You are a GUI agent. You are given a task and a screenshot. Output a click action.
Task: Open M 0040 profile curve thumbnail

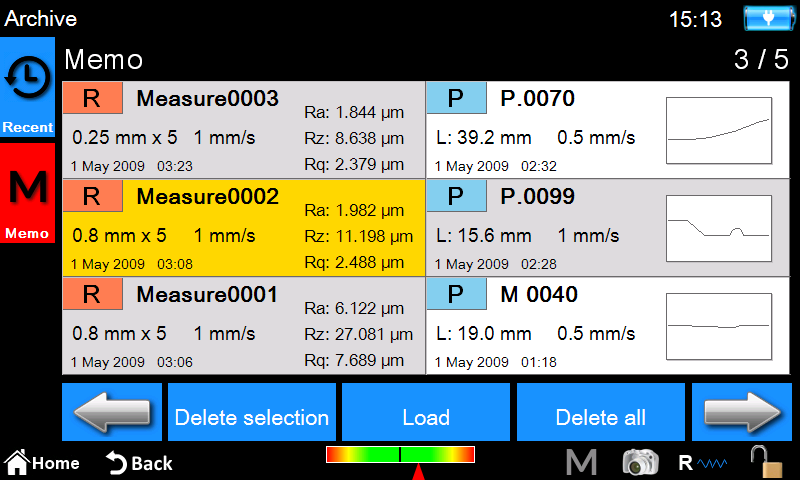719,326
